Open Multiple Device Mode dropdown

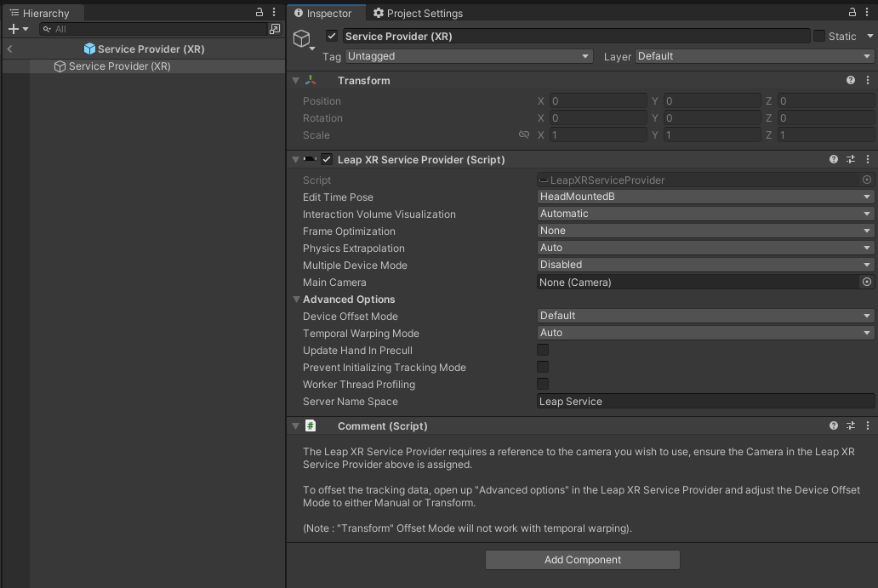pyautogui.click(x=705, y=265)
